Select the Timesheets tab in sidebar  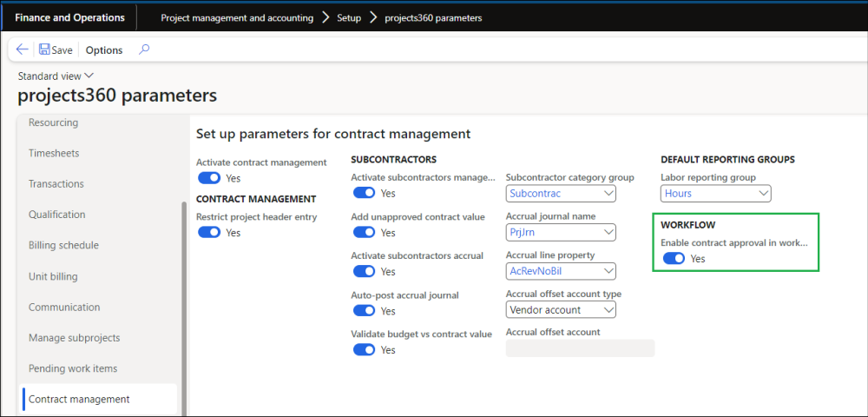tap(54, 153)
